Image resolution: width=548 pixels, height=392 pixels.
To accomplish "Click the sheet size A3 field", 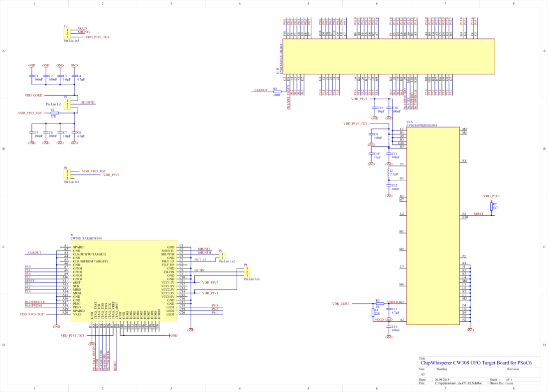I will tap(422, 374).
